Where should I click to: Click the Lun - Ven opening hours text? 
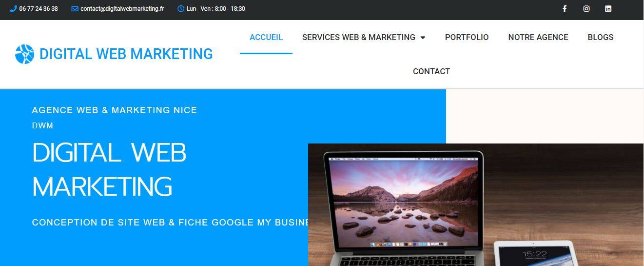click(216, 9)
